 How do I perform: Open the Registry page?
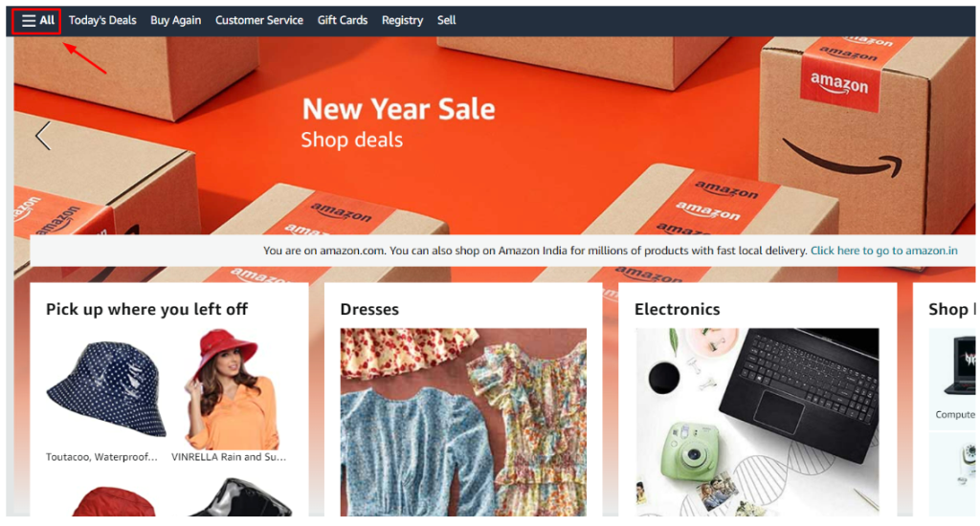(x=403, y=21)
